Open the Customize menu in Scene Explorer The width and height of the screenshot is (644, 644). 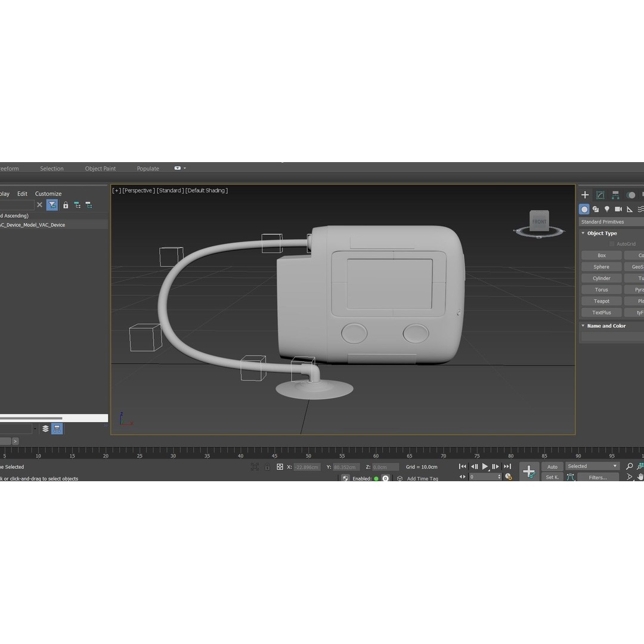click(48, 193)
